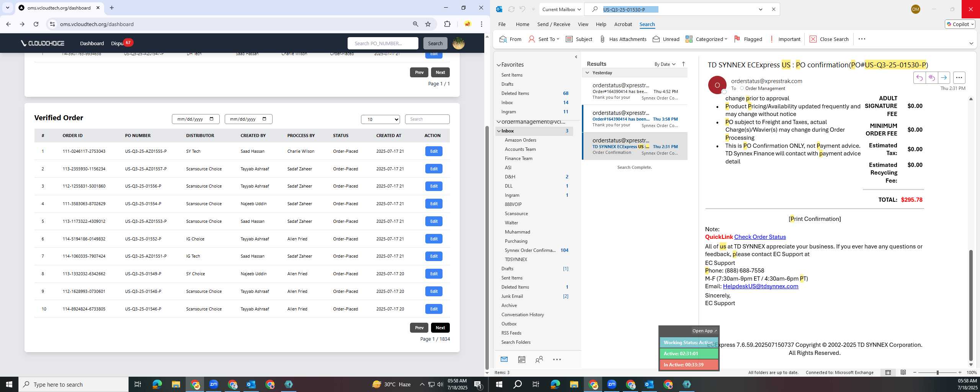Click the Search PO_NUMBER input field

[x=383, y=43]
